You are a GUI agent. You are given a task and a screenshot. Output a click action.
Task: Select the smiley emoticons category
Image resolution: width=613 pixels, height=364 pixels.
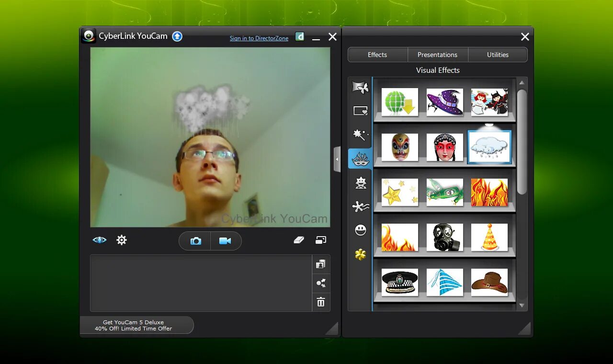[360, 230]
